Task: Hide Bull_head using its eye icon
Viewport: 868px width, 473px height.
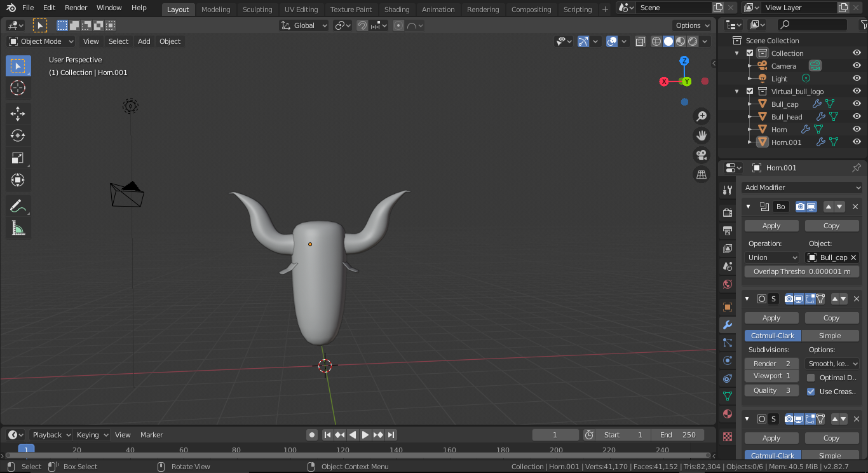Action: pos(857,117)
